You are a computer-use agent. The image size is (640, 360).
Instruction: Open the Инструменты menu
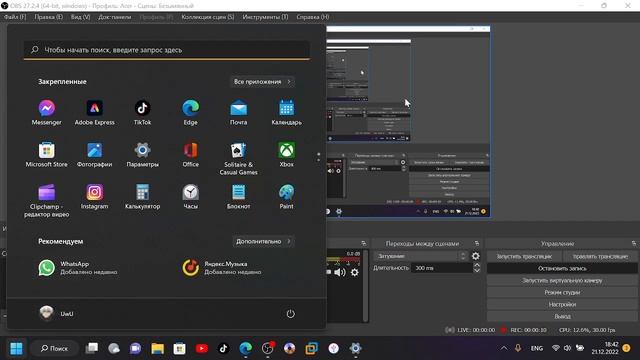(x=265, y=17)
